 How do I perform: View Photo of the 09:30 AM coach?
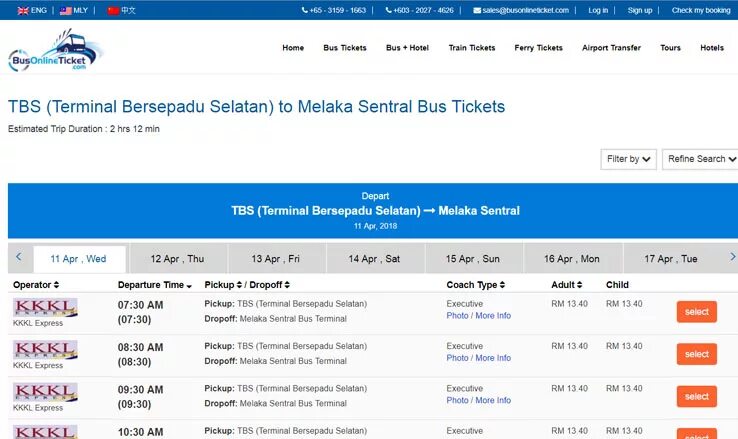457,400
